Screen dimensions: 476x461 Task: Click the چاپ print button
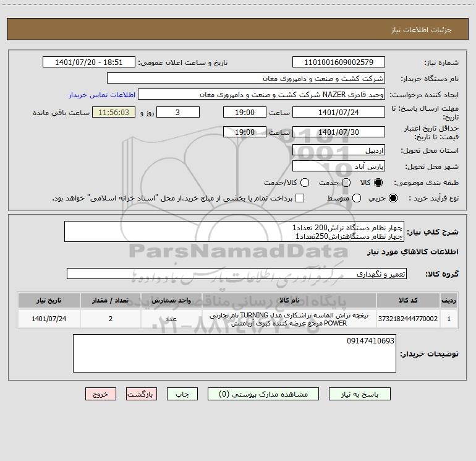pos(182,394)
